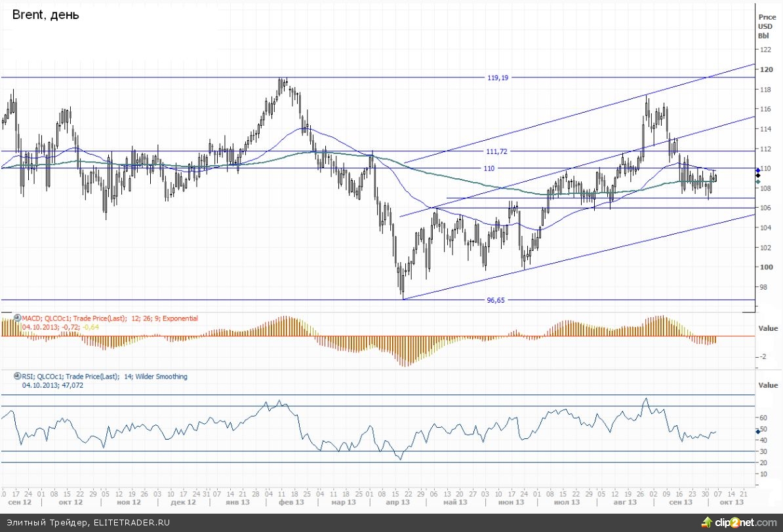Click the ELITETRADER.RU footer text
783x532 pixels.
coord(131,522)
